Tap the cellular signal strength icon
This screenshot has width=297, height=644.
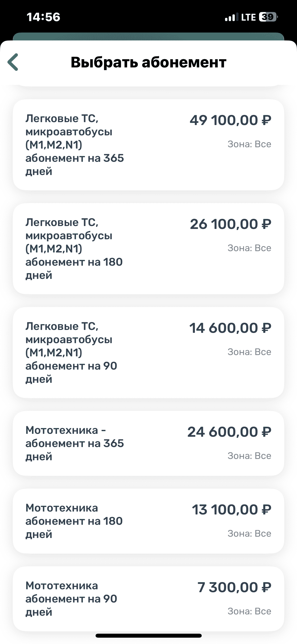(230, 17)
